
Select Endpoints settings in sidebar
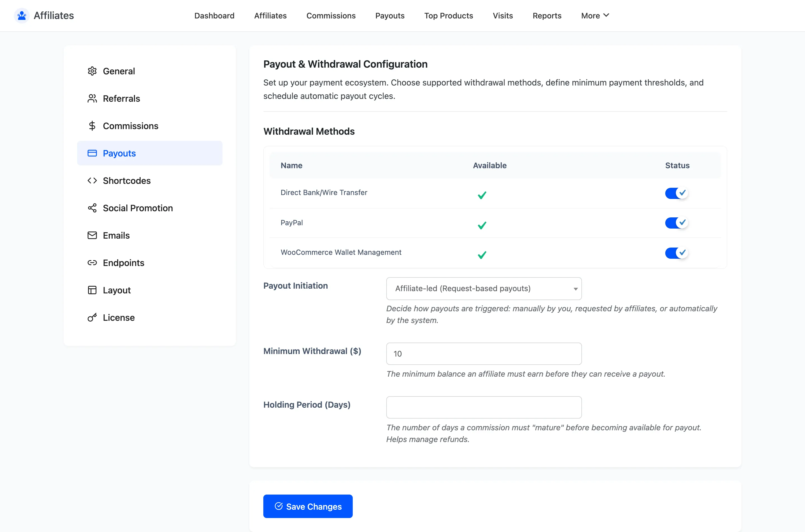150,263
